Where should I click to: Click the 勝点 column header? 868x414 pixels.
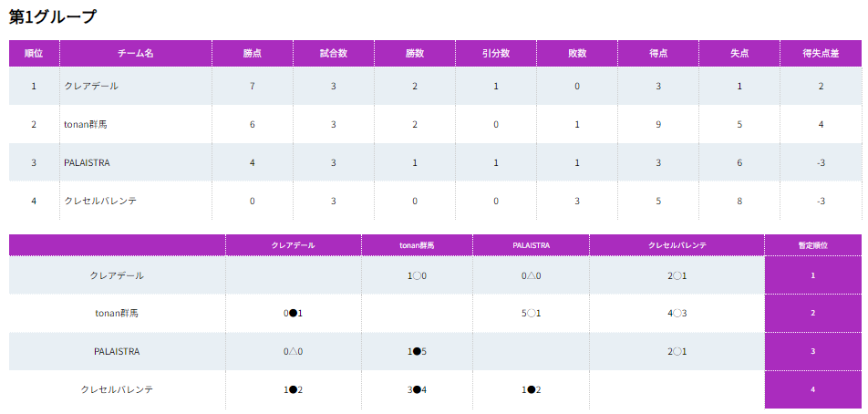point(253,54)
